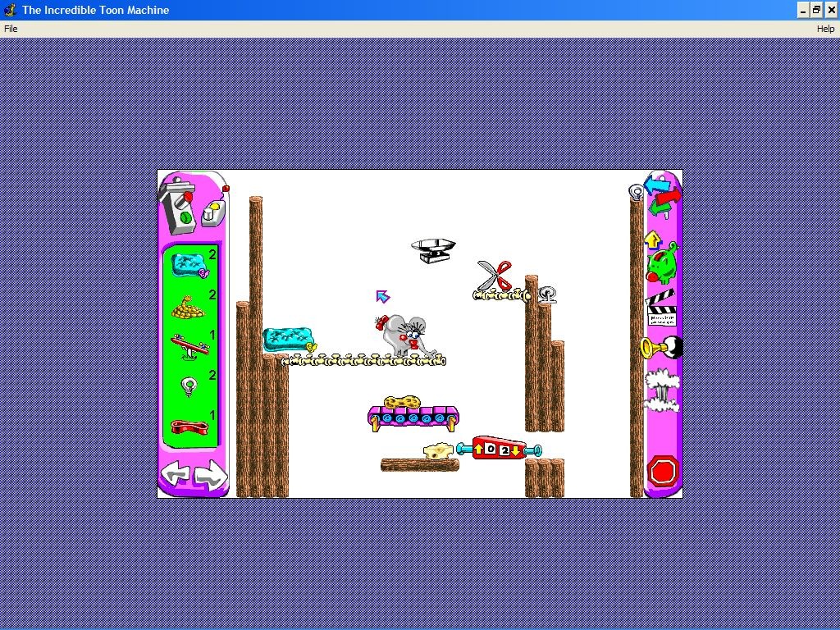The width and height of the screenshot is (840, 630).
Task: Select the horizontal log under the cheese
Action: click(x=420, y=465)
